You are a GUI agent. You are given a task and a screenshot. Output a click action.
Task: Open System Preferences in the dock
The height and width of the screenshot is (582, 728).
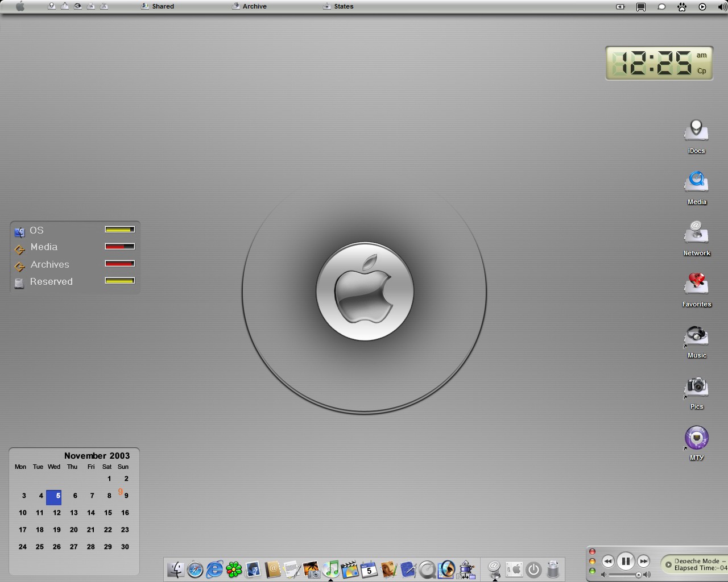514,569
